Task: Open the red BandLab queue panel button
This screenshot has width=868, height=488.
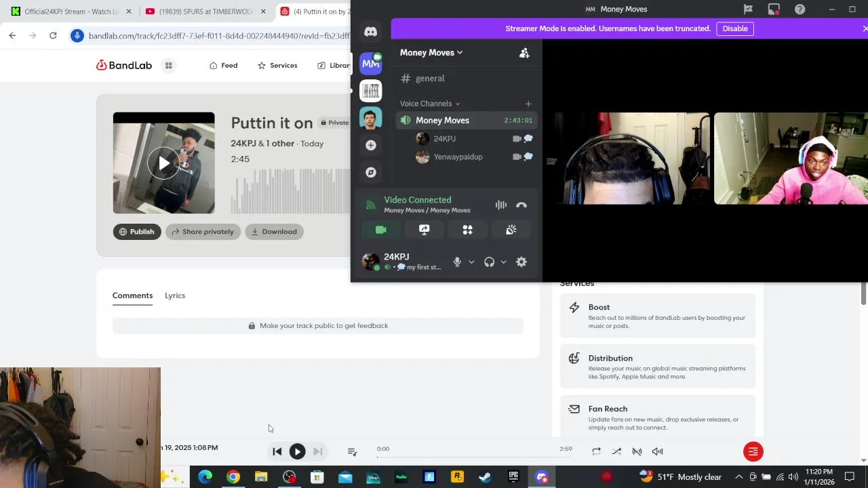Action: pos(753,451)
